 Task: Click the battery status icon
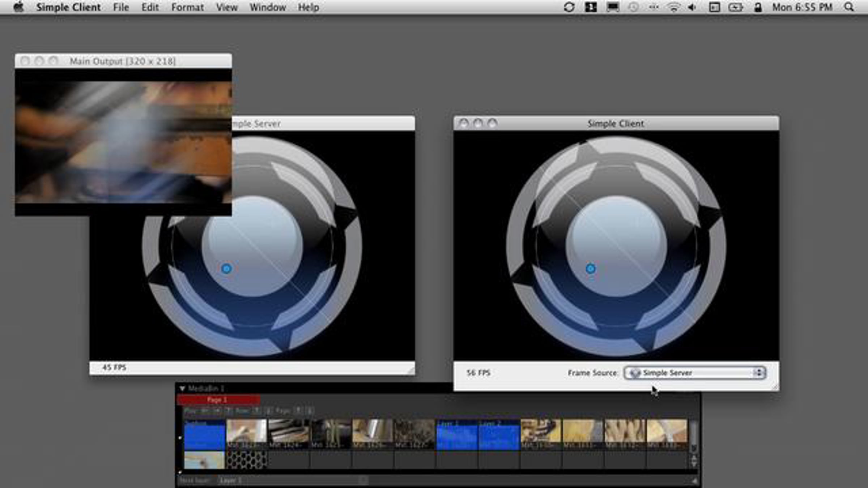pyautogui.click(x=736, y=7)
